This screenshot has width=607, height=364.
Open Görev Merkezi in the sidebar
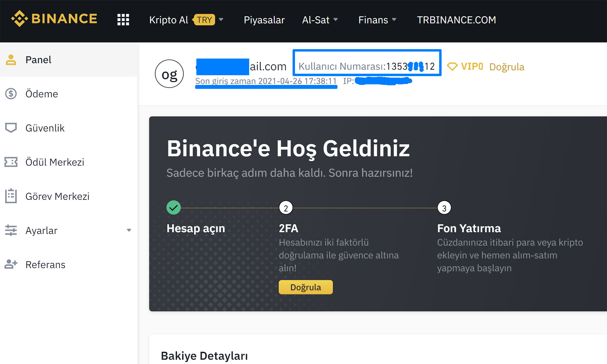(69, 196)
